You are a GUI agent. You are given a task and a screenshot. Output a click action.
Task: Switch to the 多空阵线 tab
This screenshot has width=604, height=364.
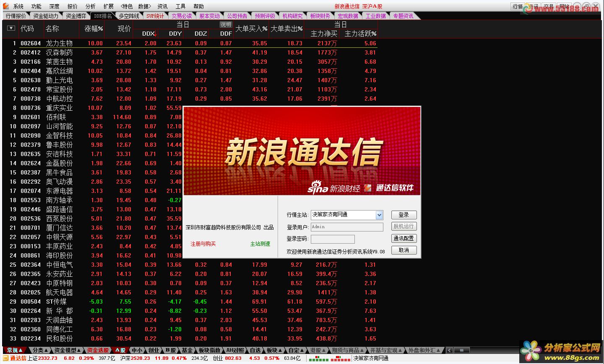[x=129, y=16]
